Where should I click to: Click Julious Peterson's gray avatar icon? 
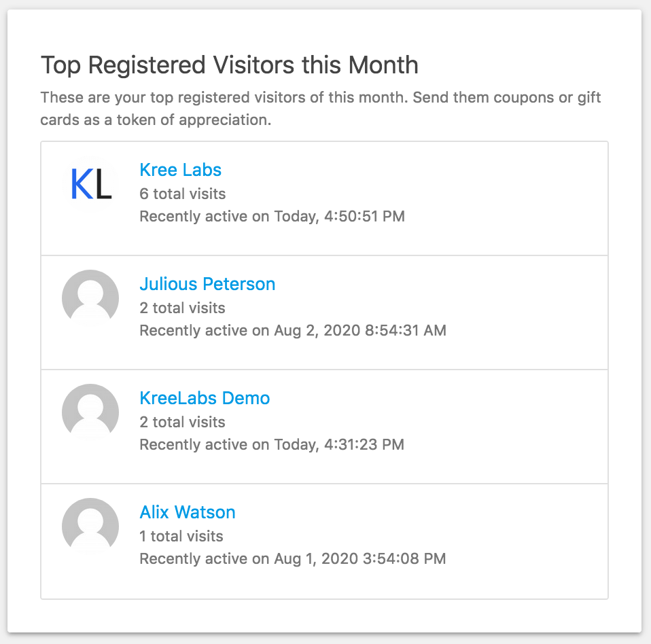click(x=90, y=298)
